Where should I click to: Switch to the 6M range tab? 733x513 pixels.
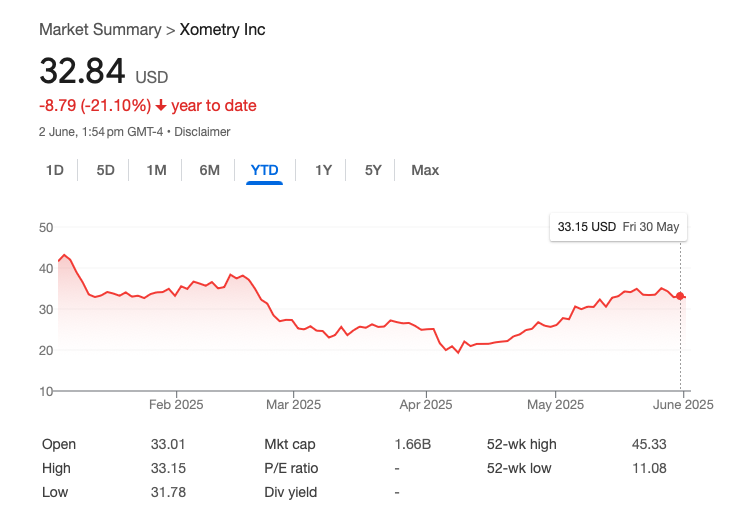click(209, 170)
